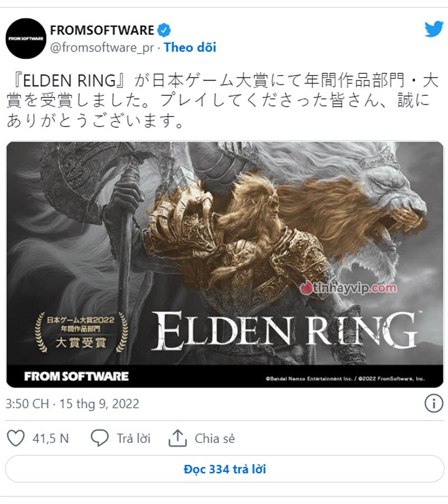The image size is (448, 504).
Task: Open Đọc 334 trả lời button
Action: [x=225, y=469]
